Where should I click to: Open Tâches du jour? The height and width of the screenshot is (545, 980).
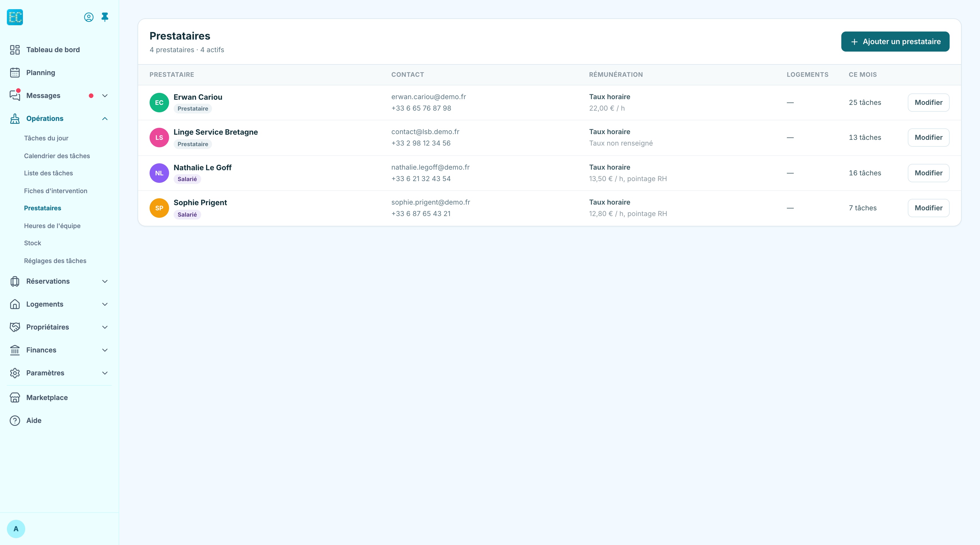[x=46, y=138]
